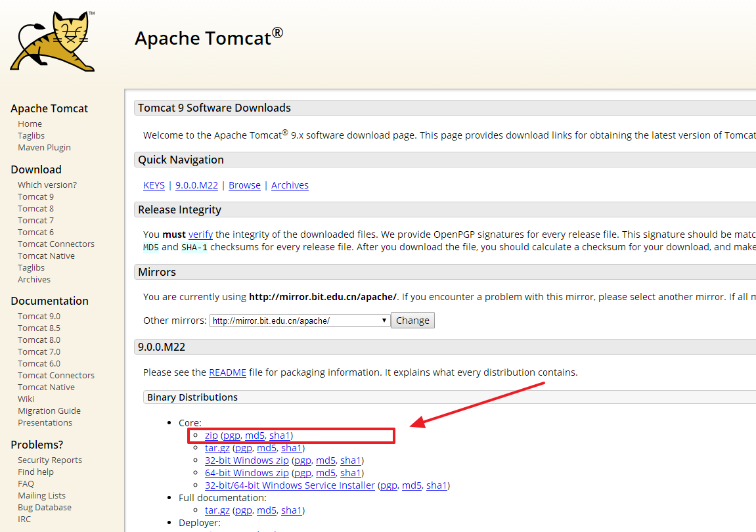This screenshot has width=756, height=532.
Task: Open md5 for Windows Service Installer
Action: (412, 486)
